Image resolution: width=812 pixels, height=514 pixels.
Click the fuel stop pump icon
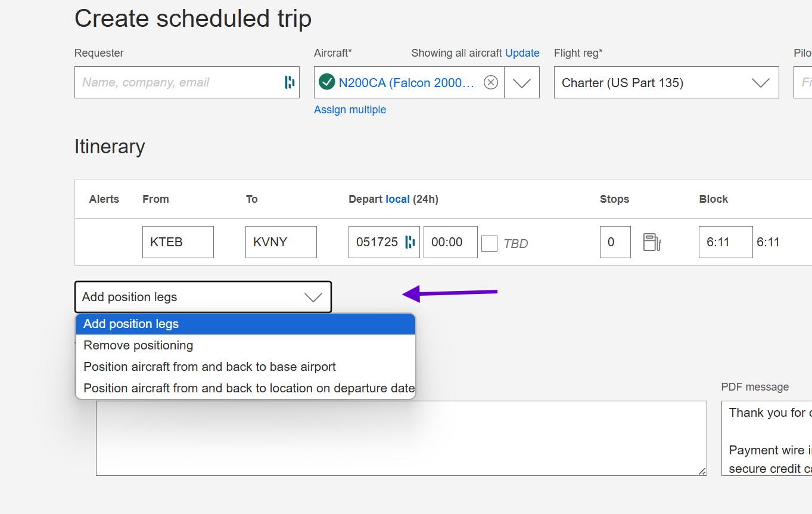coord(652,242)
